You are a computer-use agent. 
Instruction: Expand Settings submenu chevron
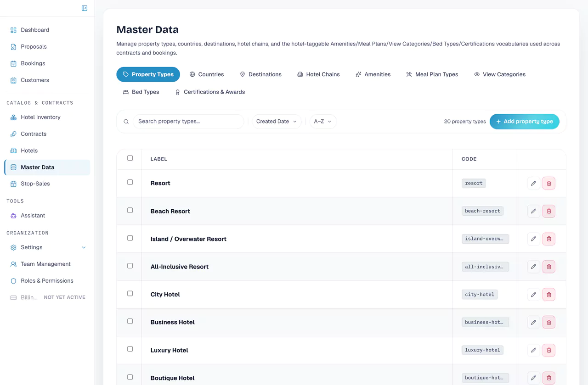(84, 248)
